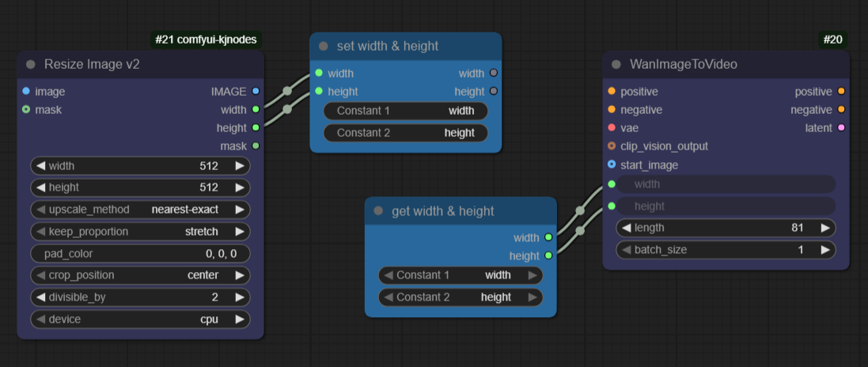868x367 pixels.
Task: Click the negative output socket on WanImageToVideo
Action: point(841,110)
